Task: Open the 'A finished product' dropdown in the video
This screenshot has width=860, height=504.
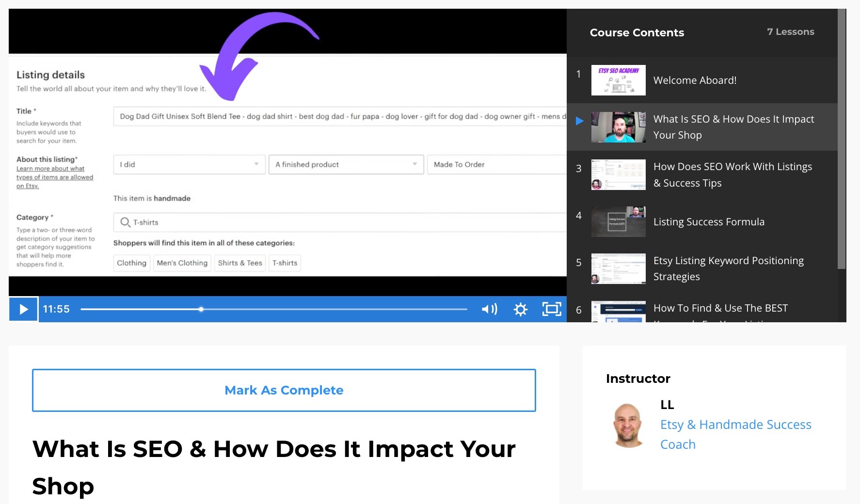Action: [346, 164]
